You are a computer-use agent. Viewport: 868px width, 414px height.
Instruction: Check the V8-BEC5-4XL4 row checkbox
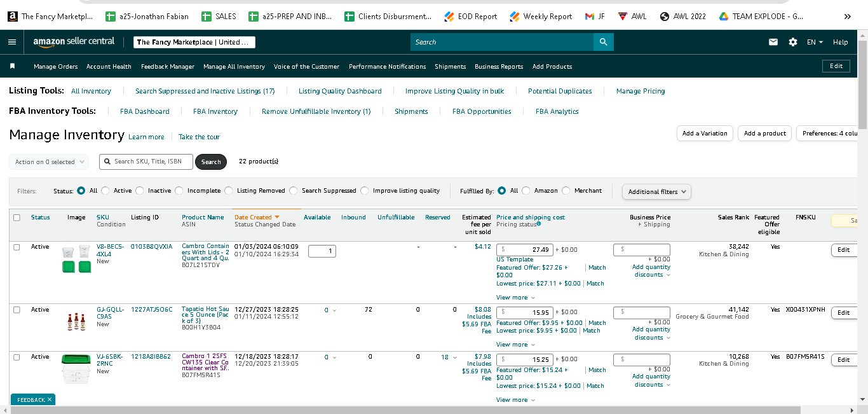17,247
